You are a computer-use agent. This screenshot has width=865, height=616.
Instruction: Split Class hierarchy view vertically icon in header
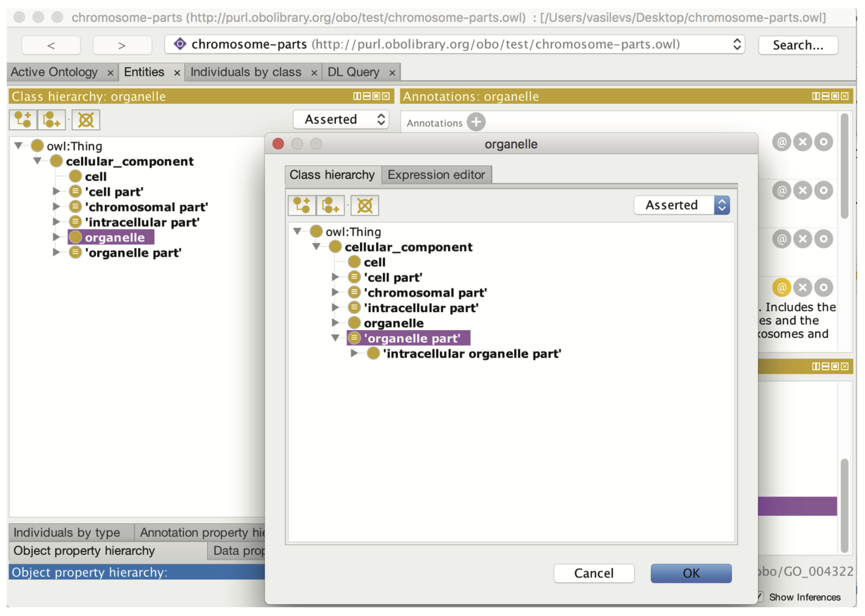coord(357,96)
